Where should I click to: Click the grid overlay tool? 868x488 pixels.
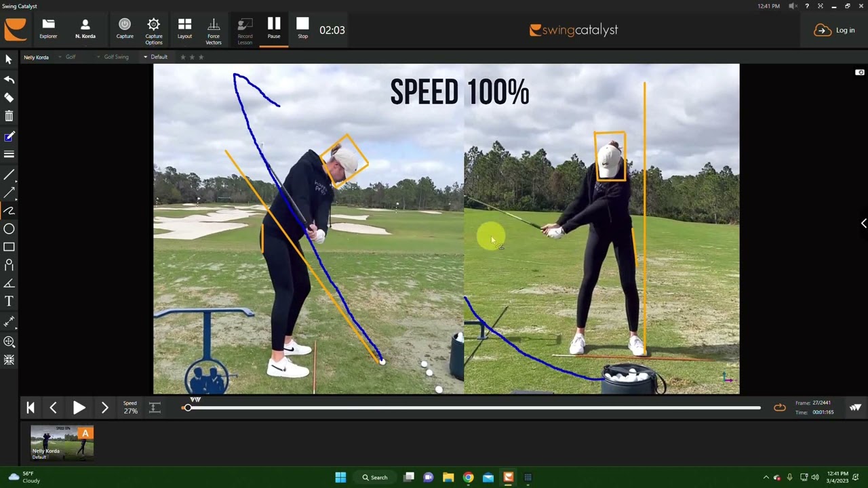click(x=9, y=360)
